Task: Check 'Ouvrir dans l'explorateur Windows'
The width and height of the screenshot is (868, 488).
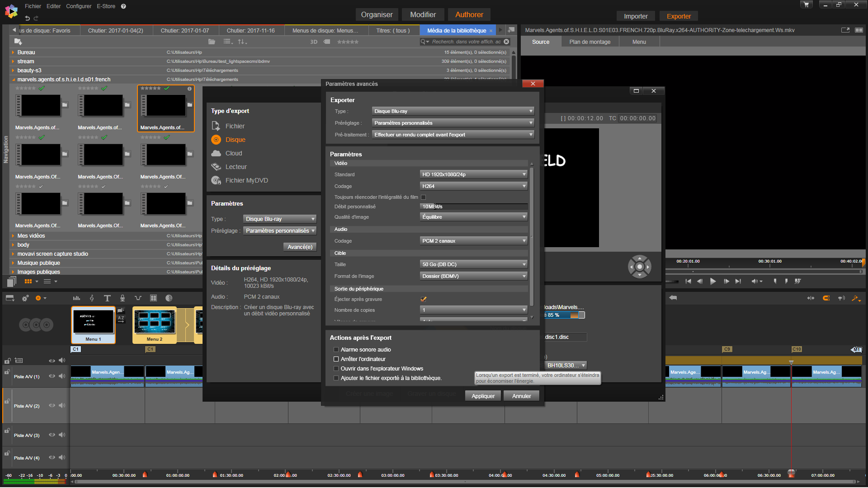Action: [x=336, y=368]
